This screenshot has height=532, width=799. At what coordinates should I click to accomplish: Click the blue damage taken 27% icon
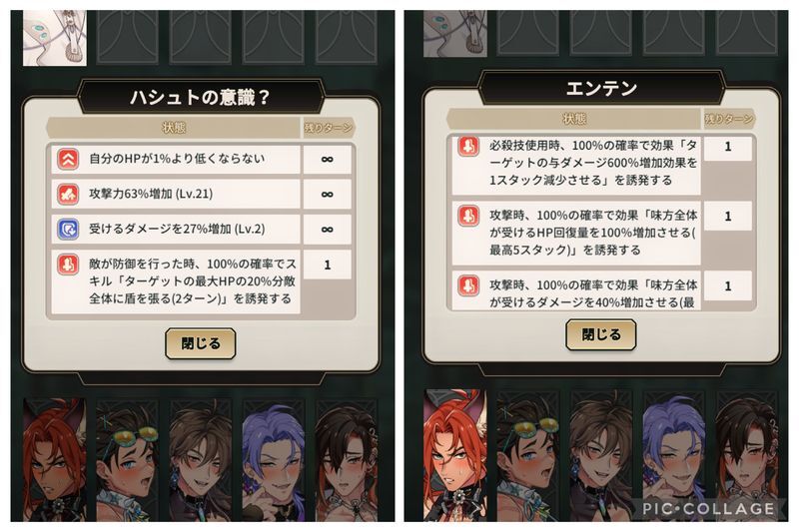pos(68,230)
